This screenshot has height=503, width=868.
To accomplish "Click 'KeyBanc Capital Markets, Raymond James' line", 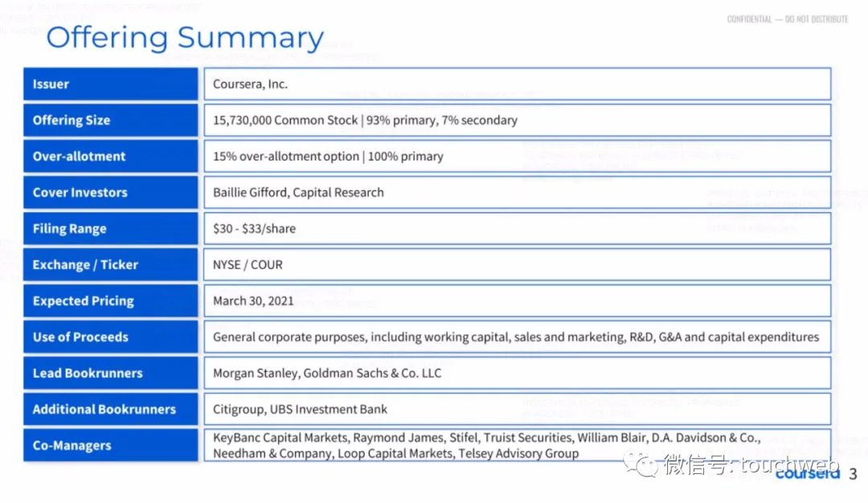I will pos(487,438).
